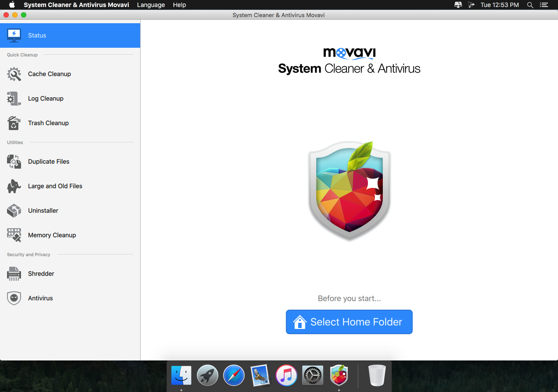Click Movavi System Cleaner dock icon
Screen dimensions: 558x392
(x=339, y=375)
